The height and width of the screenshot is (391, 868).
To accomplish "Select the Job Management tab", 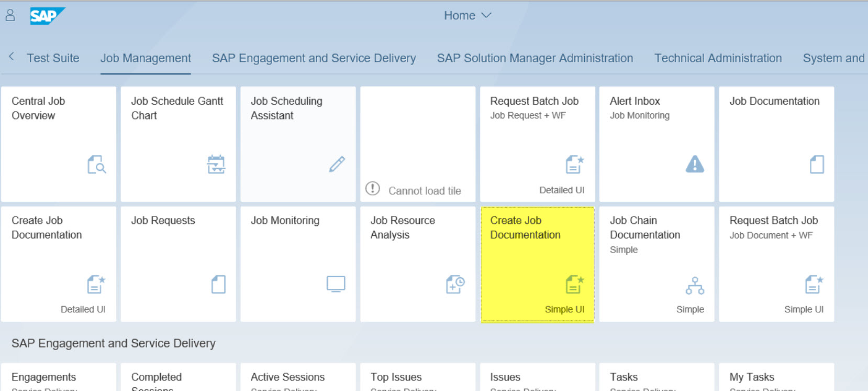I will coord(146,58).
